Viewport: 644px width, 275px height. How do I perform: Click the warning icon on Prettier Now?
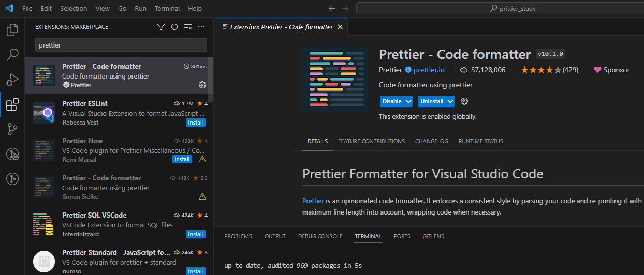click(x=202, y=159)
